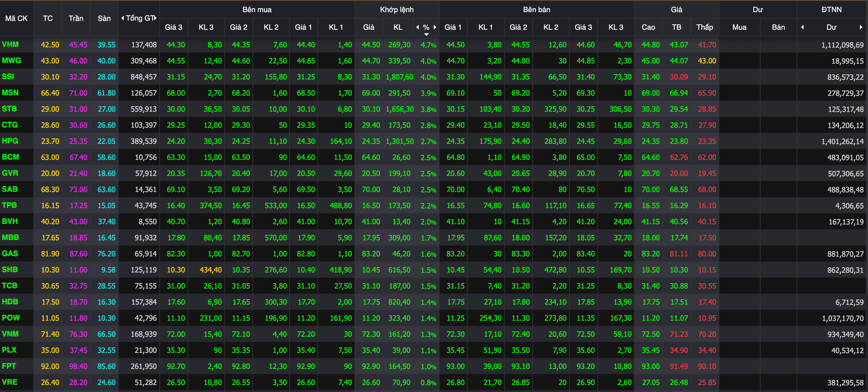Sort by TC reference price header
Screen dimensions: 868x392
(48, 19)
